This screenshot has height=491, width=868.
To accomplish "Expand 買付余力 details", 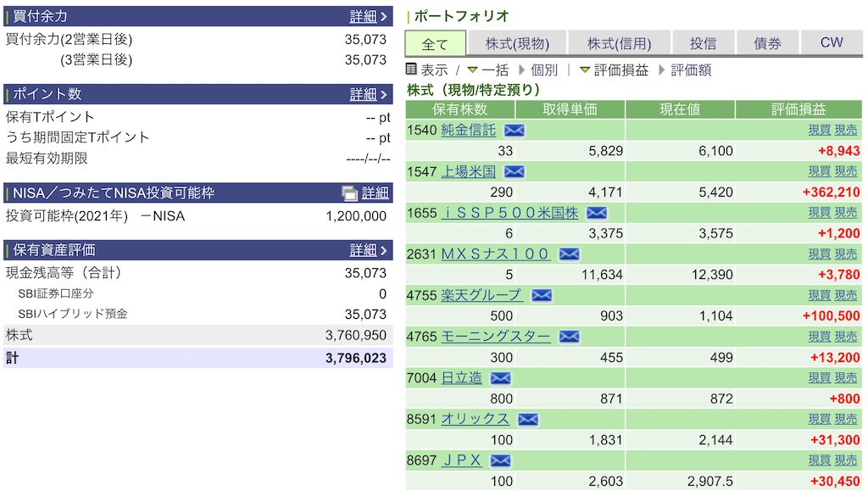I will click(x=368, y=17).
